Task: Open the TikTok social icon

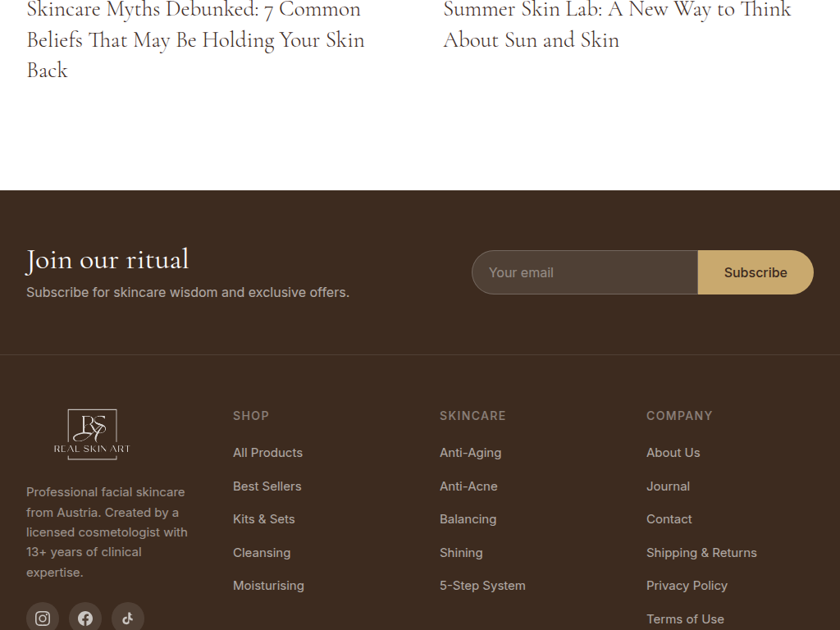Action: pos(128,618)
